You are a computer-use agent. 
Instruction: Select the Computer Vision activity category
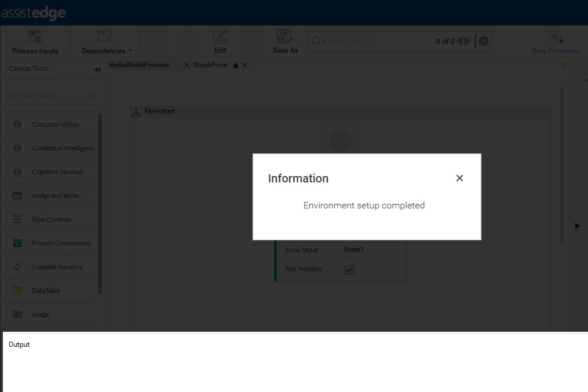coord(55,124)
